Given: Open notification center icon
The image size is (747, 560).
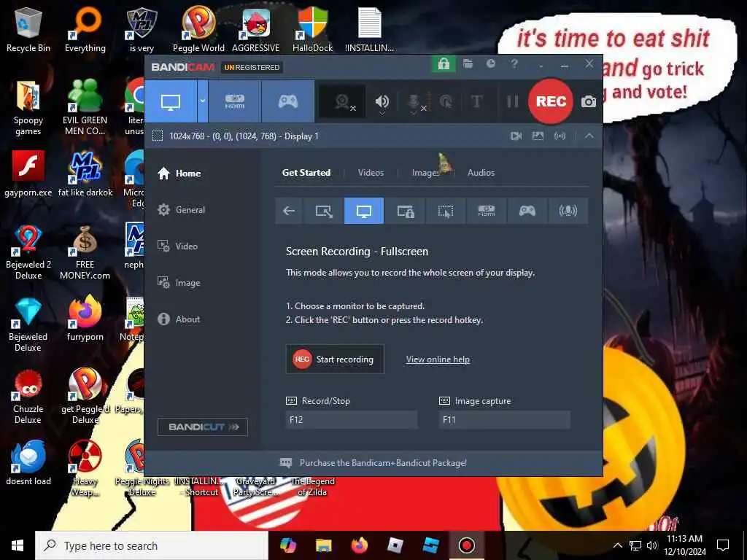Looking at the screenshot, I should pyautogui.click(x=723, y=545).
